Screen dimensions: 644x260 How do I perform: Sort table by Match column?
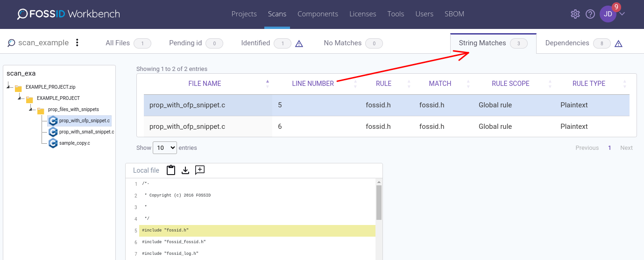click(440, 84)
